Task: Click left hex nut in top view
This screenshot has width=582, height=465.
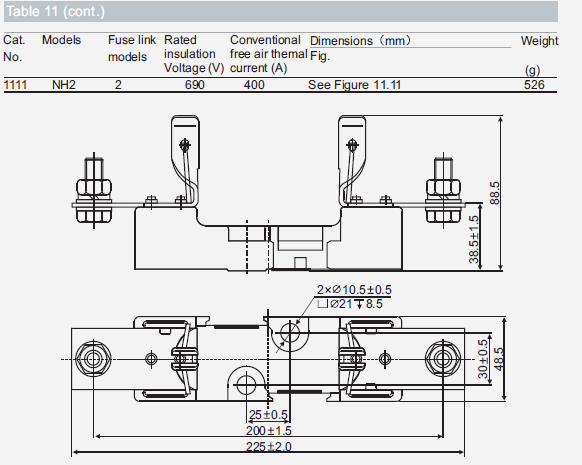Action: pos(93,359)
